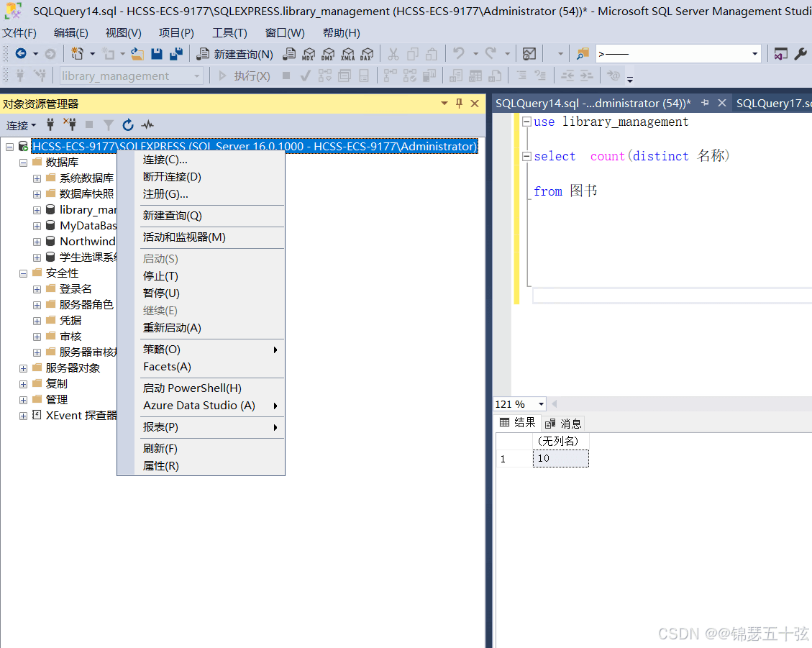The image size is (812, 648).
Task: Click the Activity Monitor toolbar icon
Action: 529,53
